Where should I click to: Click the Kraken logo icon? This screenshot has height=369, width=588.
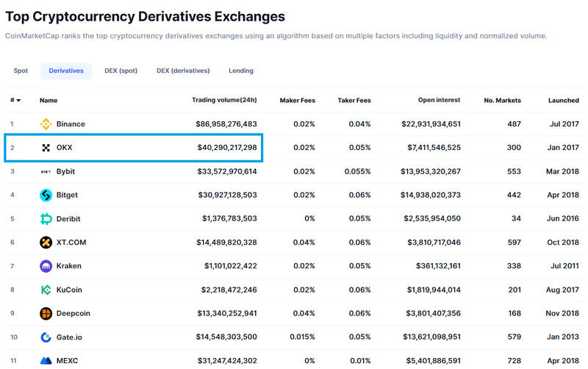coord(46,266)
